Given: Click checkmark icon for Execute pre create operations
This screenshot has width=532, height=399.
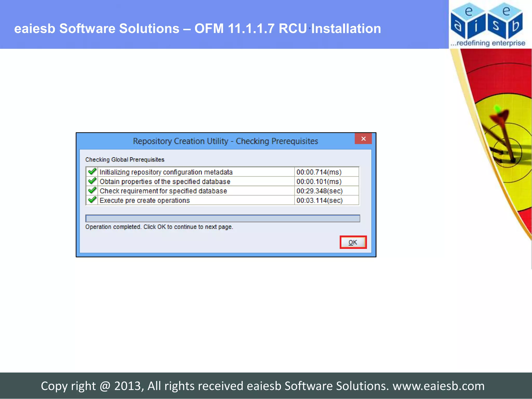Looking at the screenshot, I should click(92, 200).
